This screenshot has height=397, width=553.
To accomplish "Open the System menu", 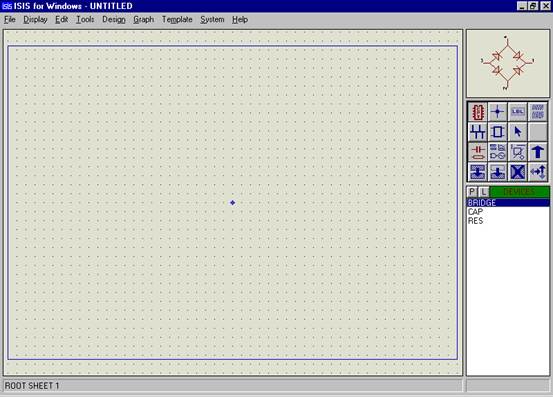I will click(x=212, y=20).
